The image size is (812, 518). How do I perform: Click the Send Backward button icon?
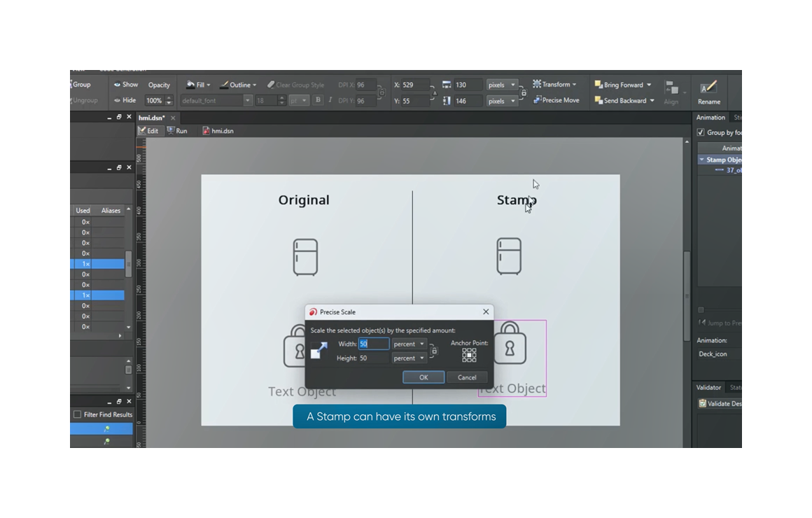pos(598,100)
